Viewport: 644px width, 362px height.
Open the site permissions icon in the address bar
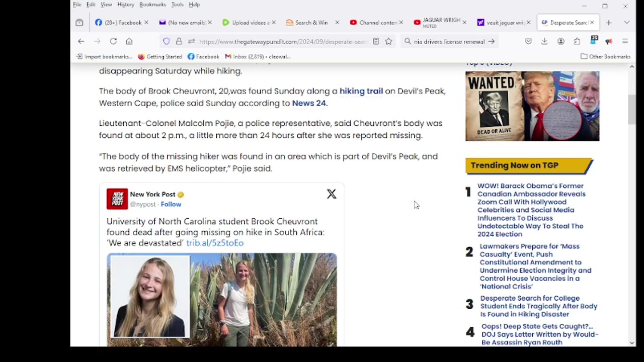[191, 41]
